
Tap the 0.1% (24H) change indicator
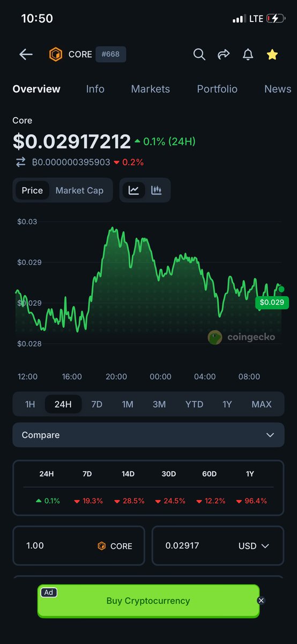[x=165, y=142]
